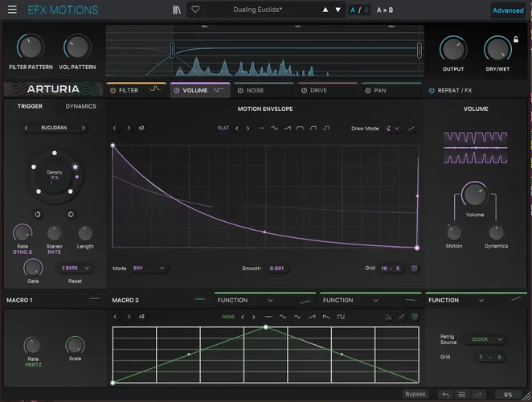Select sine shape in Motion Envelope presets
Screen dimensions: 532x402
275,128
